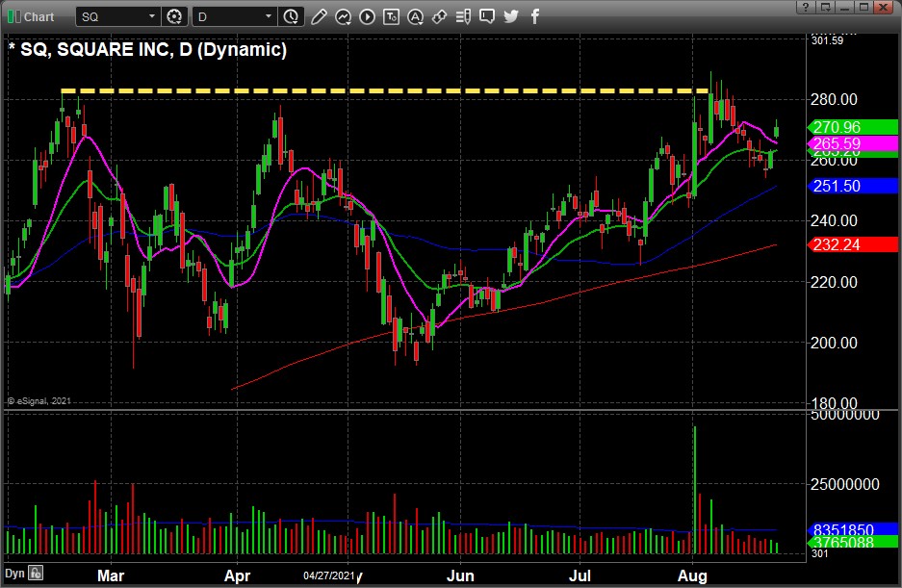Click the speech bubble comment icon
The height and width of the screenshot is (588, 902).
click(x=487, y=16)
